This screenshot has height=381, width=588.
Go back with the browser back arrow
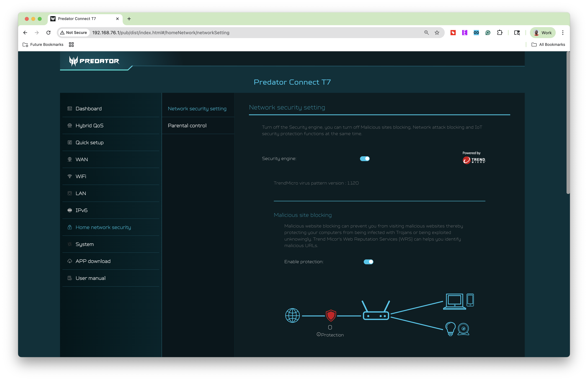click(25, 33)
